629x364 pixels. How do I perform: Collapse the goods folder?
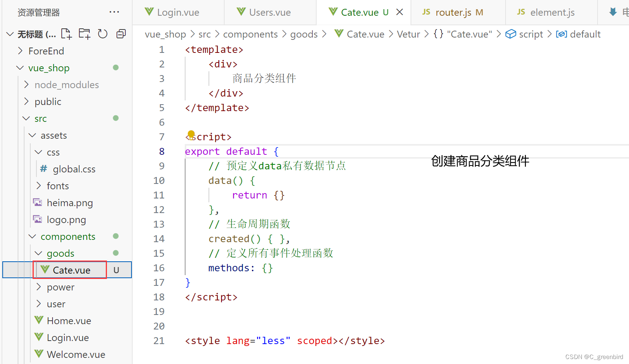(39, 253)
